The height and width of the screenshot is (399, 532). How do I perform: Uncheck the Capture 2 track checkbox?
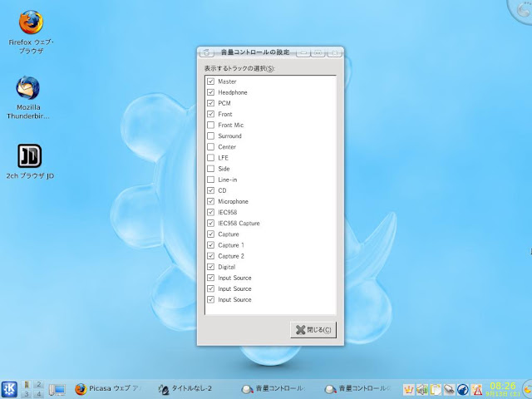[x=210, y=256]
